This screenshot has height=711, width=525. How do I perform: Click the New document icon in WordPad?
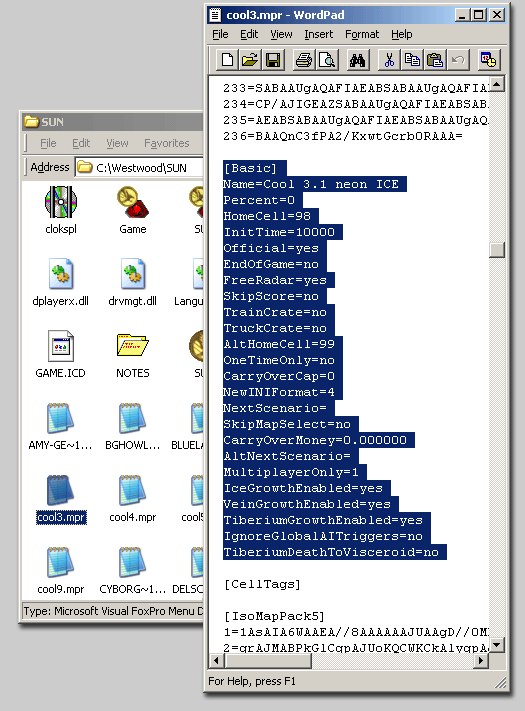click(x=227, y=60)
